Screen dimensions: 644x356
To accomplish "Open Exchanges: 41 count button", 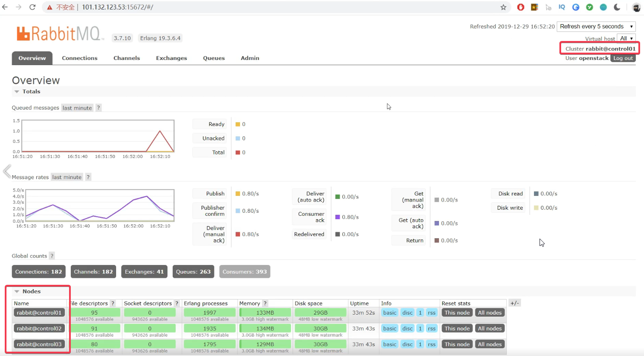I will [x=144, y=271].
